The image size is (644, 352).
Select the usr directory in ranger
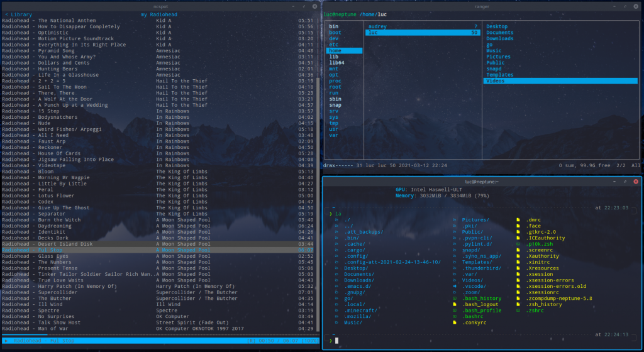(333, 129)
